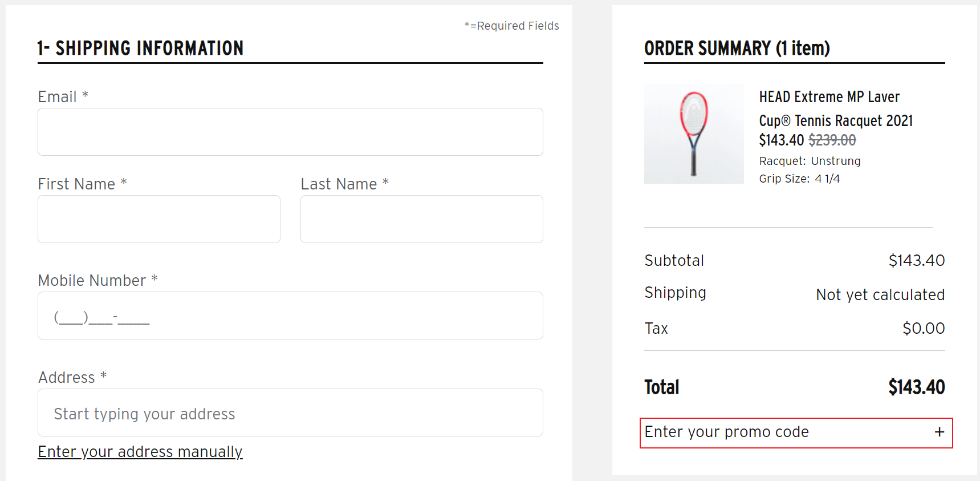Click the Total amount of $143.40
The height and width of the screenshot is (481, 980).
pyautogui.click(x=917, y=387)
